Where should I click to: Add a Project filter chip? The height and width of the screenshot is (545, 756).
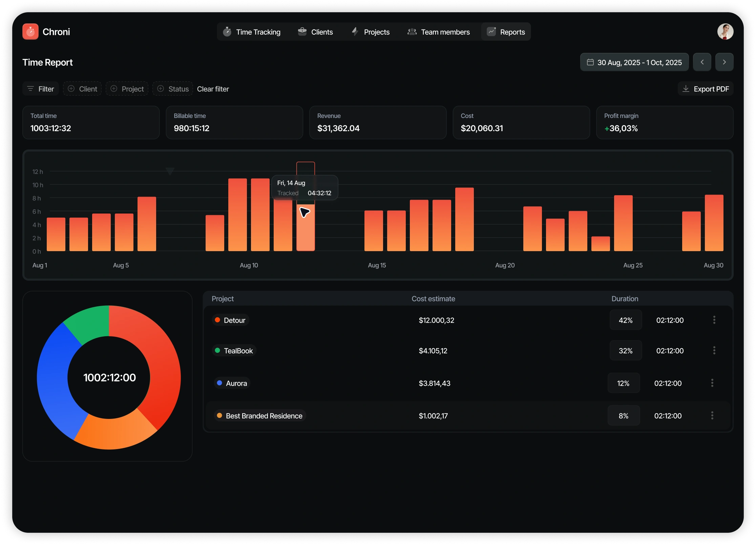[127, 89]
